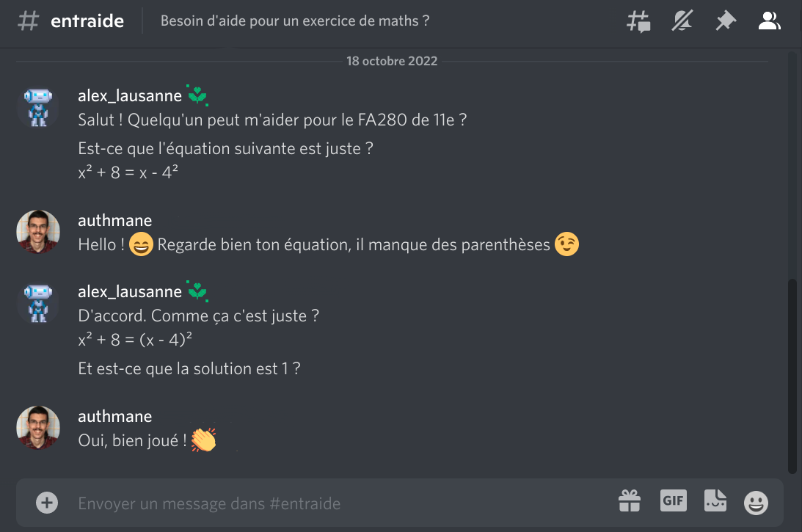Click the message input field for #entraide

(x=330, y=503)
